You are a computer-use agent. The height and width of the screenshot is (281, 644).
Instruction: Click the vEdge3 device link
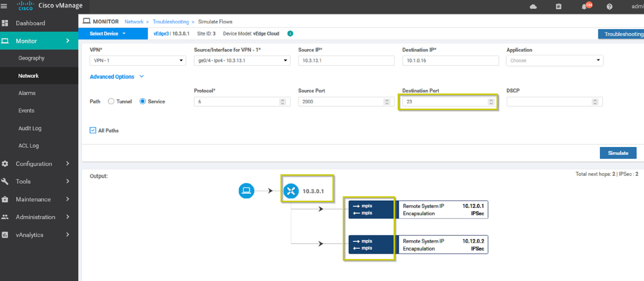161,33
